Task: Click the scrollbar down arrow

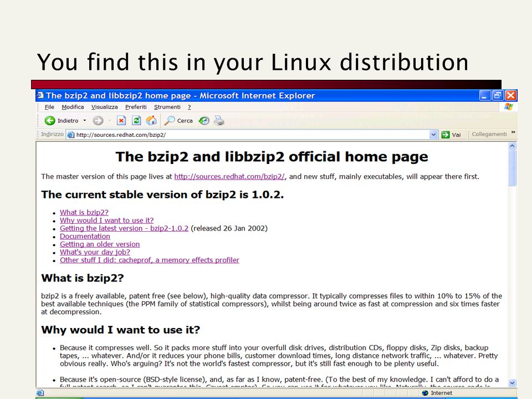Action: (x=512, y=383)
